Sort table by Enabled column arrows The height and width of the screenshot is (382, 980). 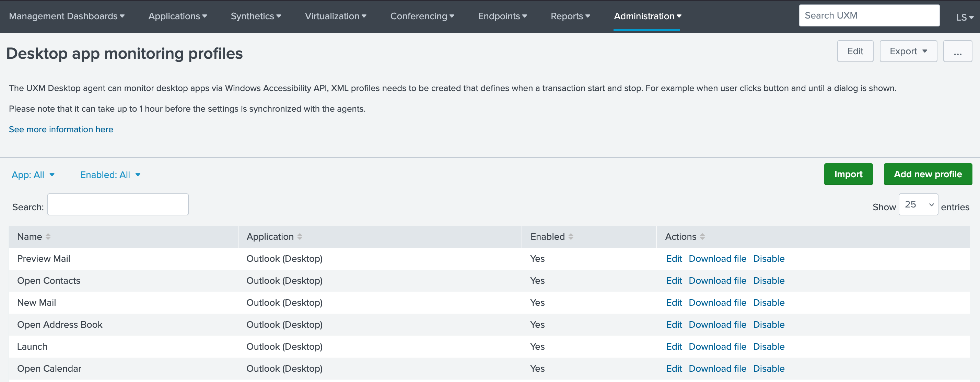pos(571,236)
